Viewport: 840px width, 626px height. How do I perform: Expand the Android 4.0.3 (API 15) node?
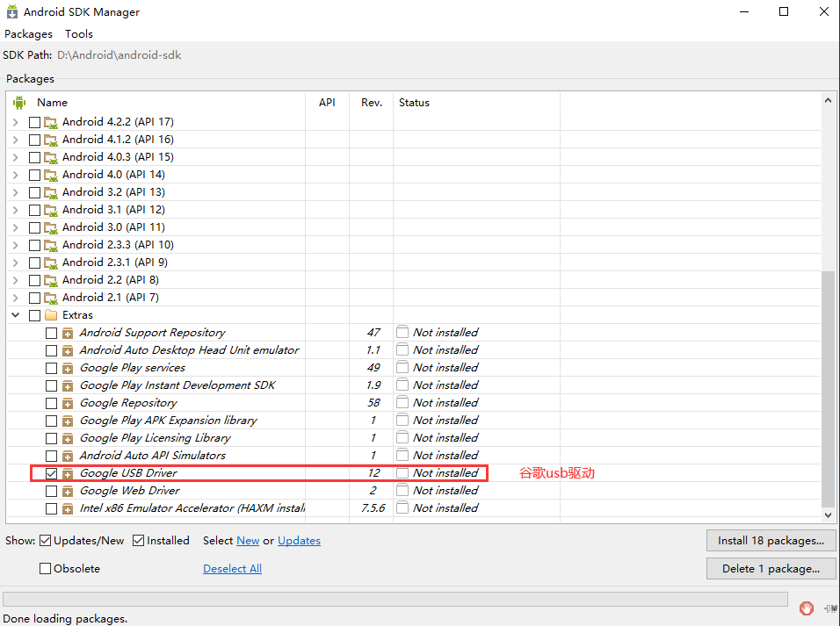click(x=16, y=157)
